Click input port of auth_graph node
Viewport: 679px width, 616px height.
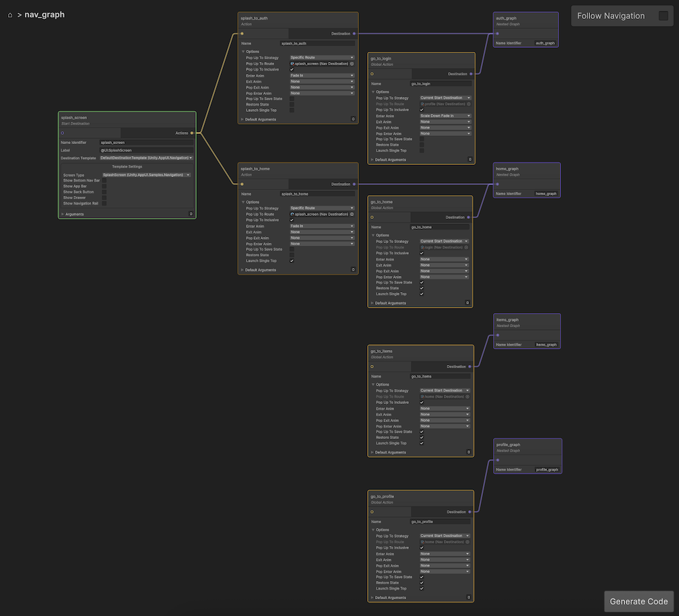point(498,33)
